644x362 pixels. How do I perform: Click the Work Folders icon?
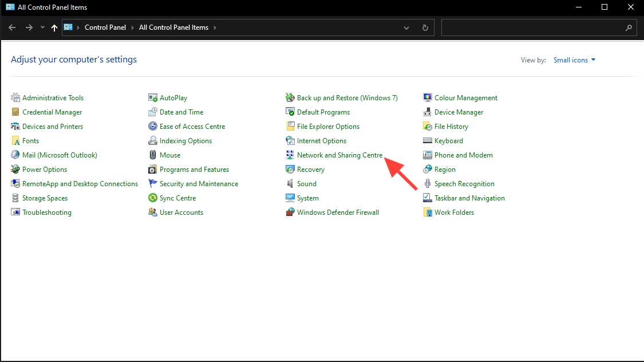click(428, 213)
